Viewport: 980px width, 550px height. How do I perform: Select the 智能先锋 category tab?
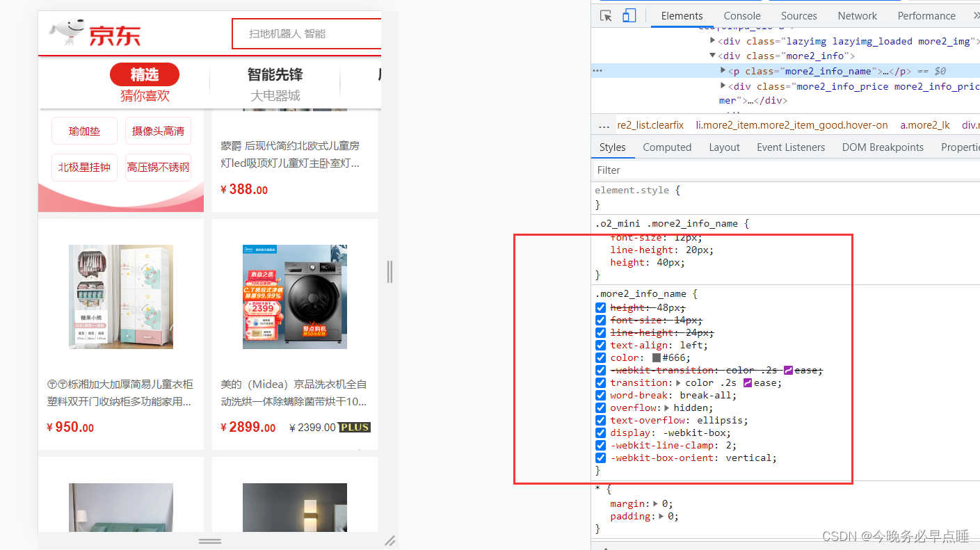[x=275, y=74]
